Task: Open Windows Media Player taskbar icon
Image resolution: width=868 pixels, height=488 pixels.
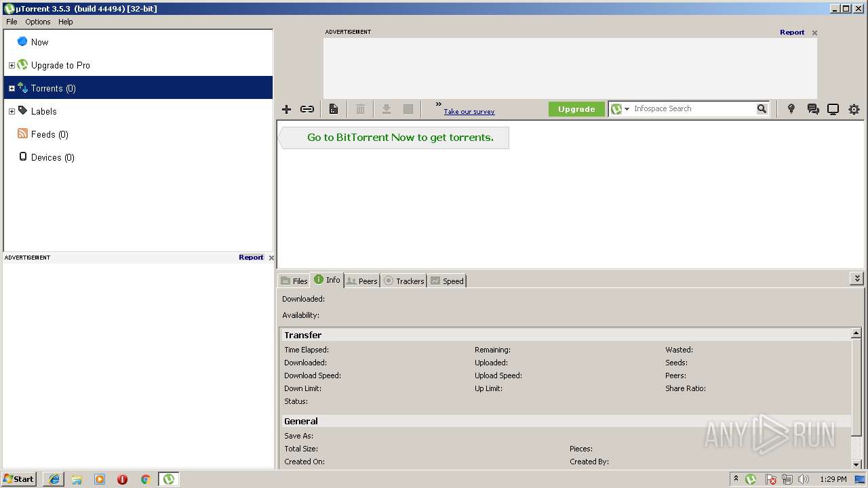Action: click(100, 479)
